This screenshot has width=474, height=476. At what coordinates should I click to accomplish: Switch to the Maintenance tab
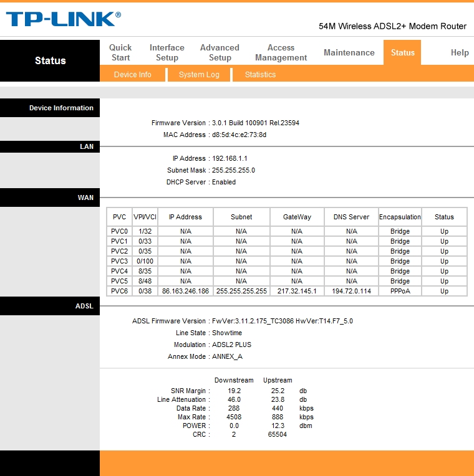(x=349, y=52)
